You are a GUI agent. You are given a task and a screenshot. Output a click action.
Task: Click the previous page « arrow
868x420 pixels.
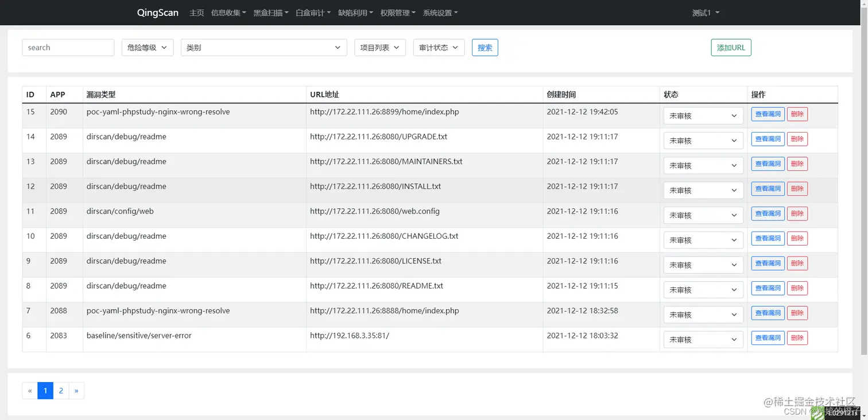[x=30, y=391]
